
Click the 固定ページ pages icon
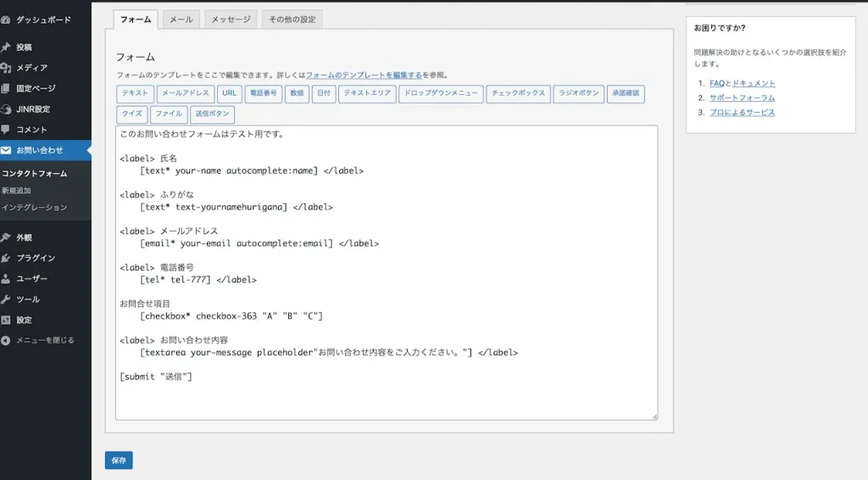tap(6, 88)
